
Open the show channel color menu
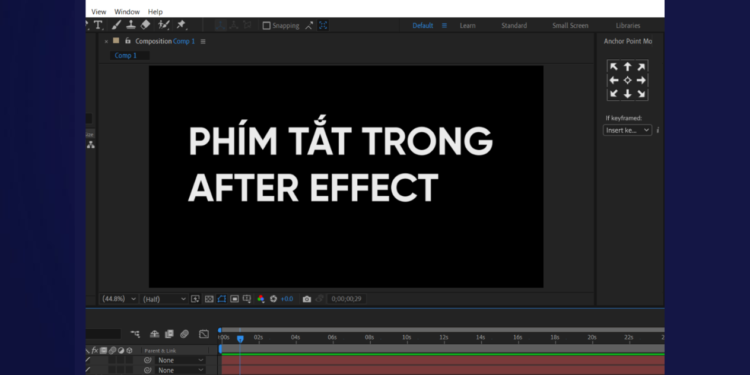[x=261, y=299]
